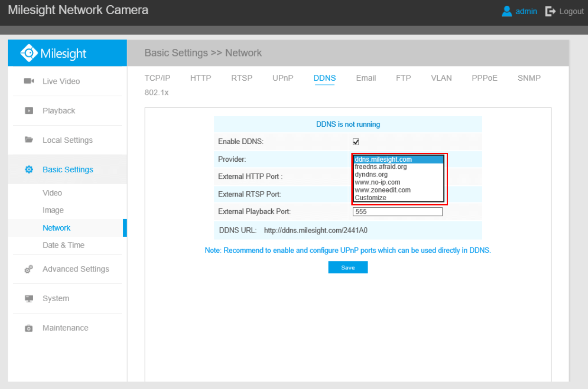This screenshot has height=389, width=588.
Task: Click the admin user profile icon
Action: (507, 11)
